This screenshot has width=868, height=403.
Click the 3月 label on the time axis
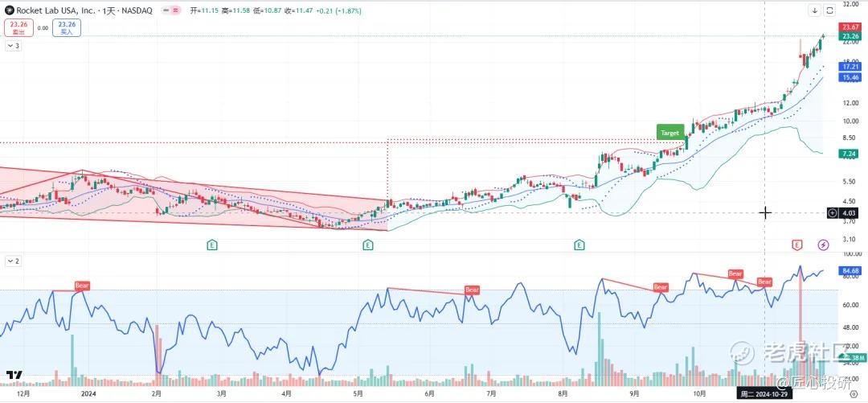[x=222, y=394]
